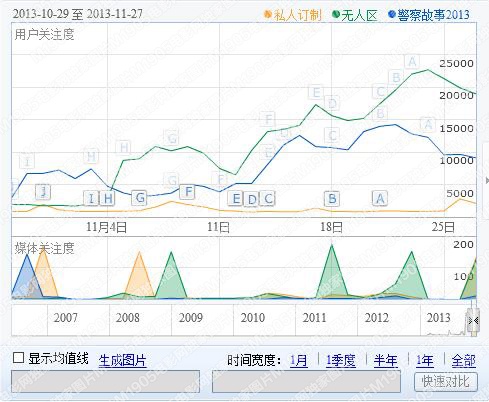
Task: Click the 18日 axis date label
Action: [331, 227]
